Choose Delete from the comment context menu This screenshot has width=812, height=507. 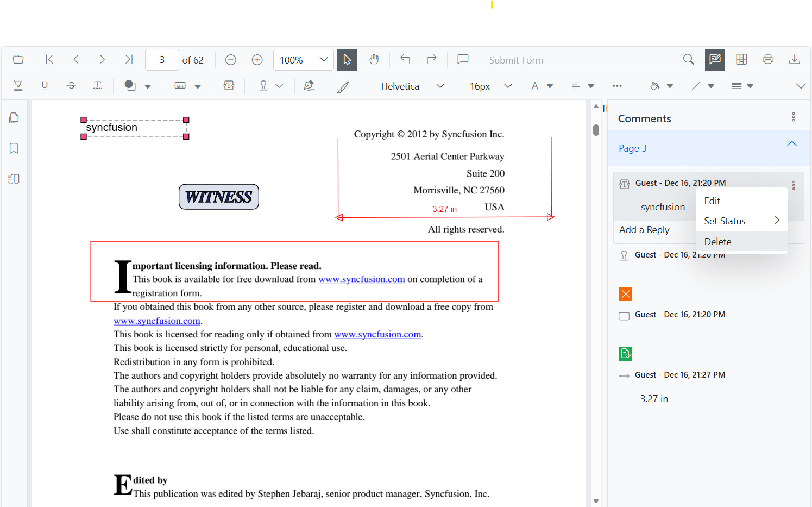coord(717,241)
